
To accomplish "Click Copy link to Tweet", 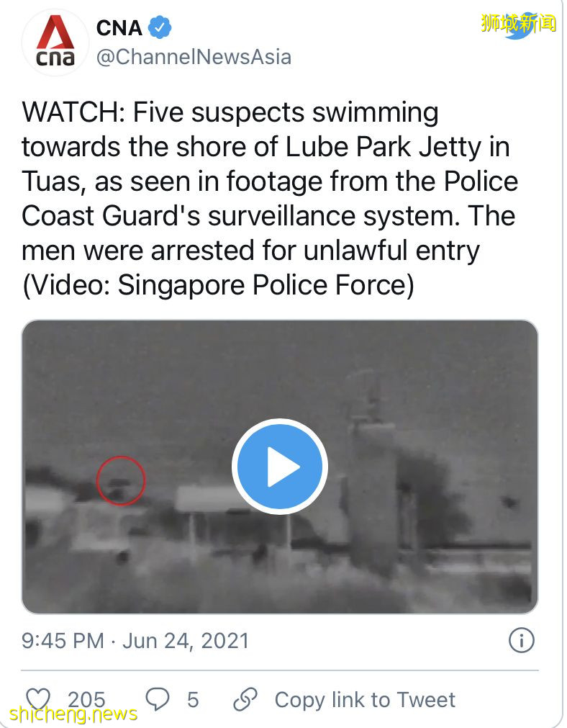I will tap(365, 700).
